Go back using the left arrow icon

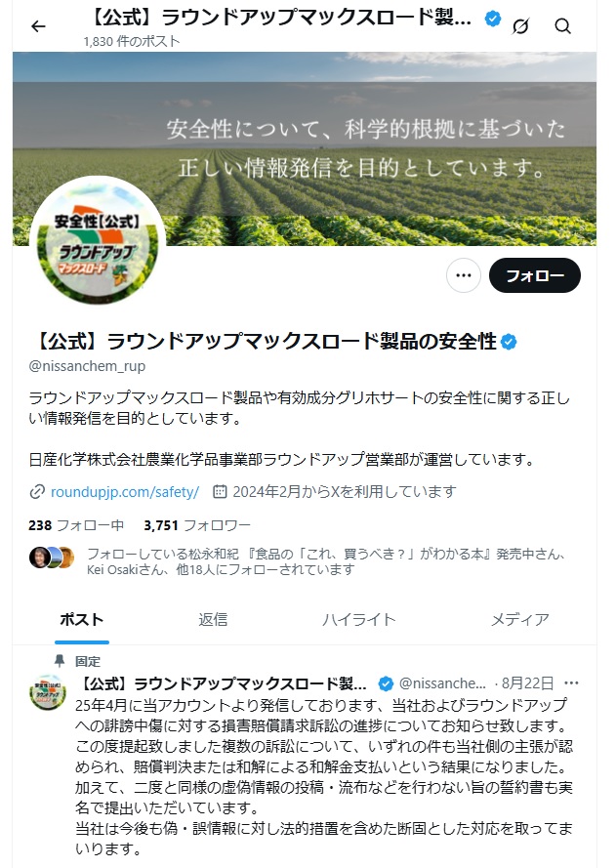(38, 26)
